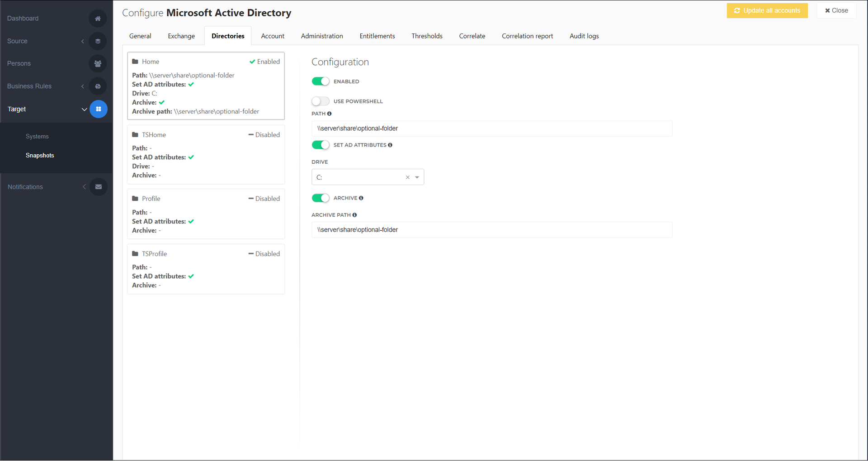This screenshot has width=868, height=461.
Task: Click the Persons group icon
Action: pyautogui.click(x=98, y=64)
